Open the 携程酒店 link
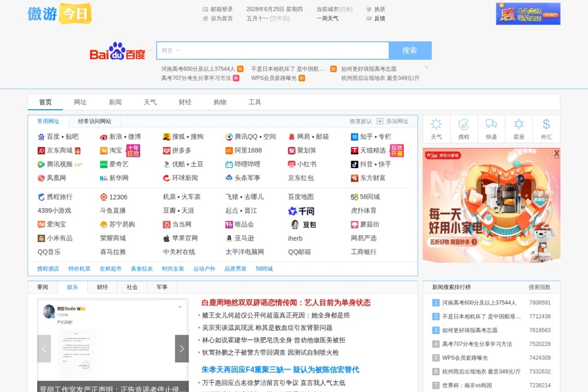The image size is (588, 392). click(48, 269)
